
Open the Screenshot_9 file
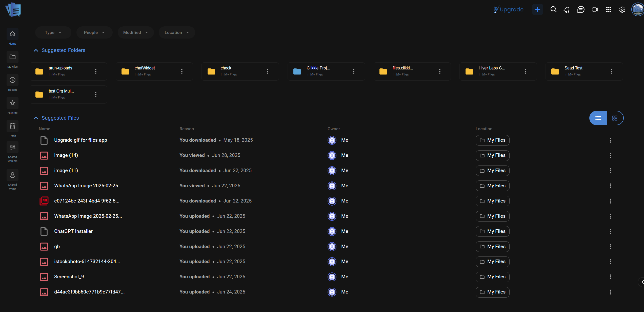pyautogui.click(x=69, y=277)
